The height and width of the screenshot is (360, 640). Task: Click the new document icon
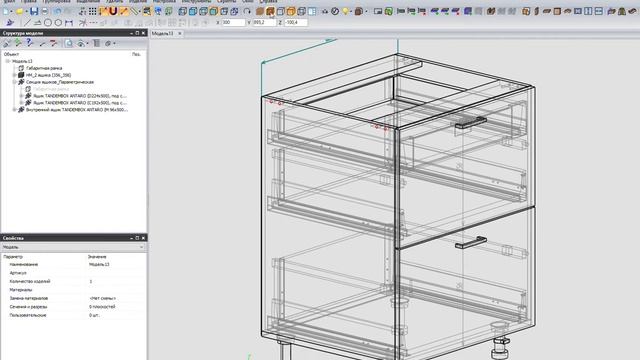(x=7, y=11)
